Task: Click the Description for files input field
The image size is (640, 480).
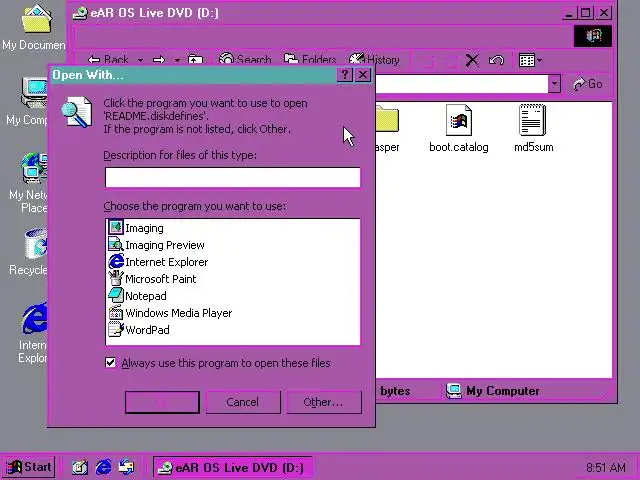Action: pos(233,177)
